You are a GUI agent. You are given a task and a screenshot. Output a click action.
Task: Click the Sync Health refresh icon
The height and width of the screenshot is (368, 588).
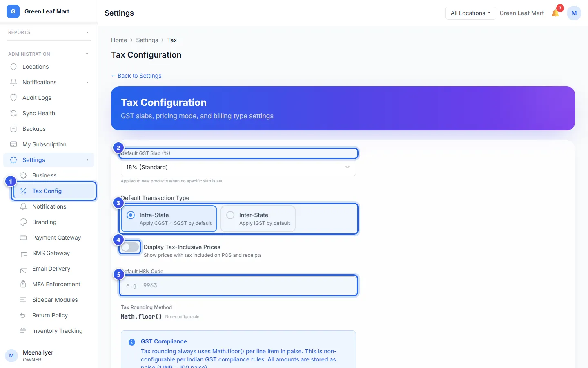pyautogui.click(x=13, y=113)
